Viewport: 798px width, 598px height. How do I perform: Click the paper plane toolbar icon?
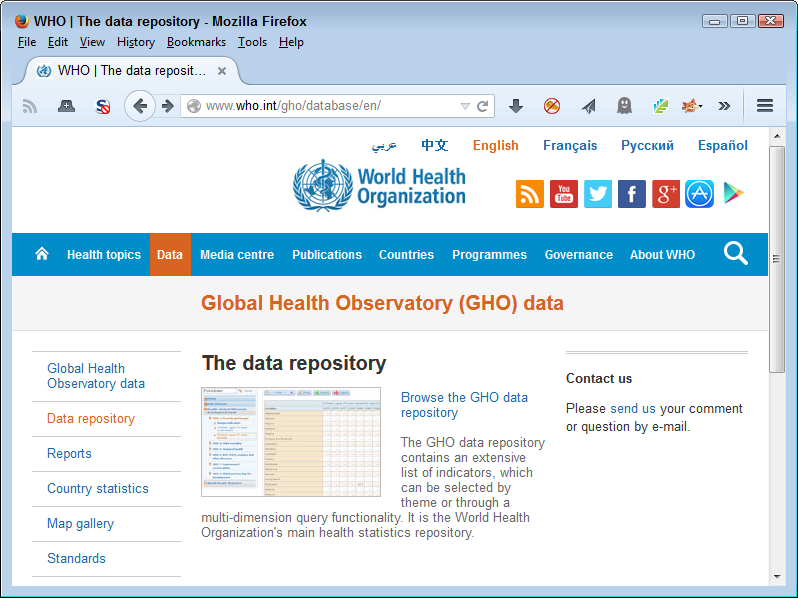(x=588, y=106)
